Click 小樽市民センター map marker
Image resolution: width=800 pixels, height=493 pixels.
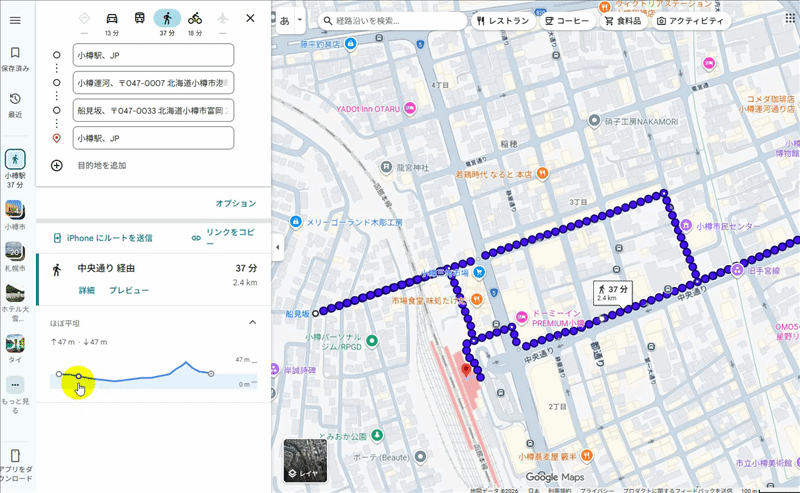click(x=687, y=225)
